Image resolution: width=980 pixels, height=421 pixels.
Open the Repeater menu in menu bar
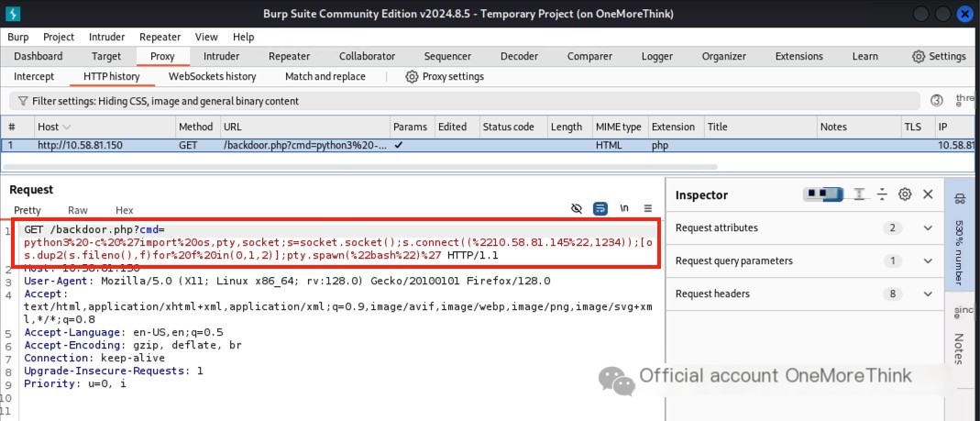tap(160, 37)
